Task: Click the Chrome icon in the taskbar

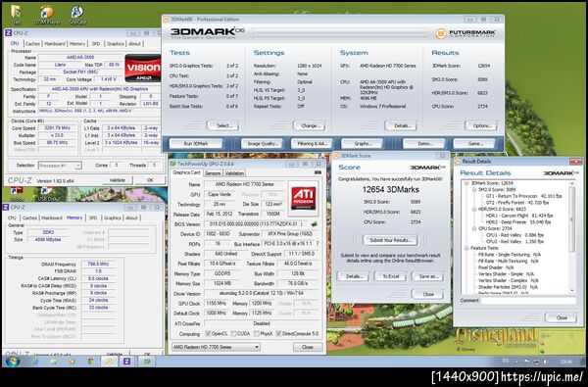Action: (91, 362)
